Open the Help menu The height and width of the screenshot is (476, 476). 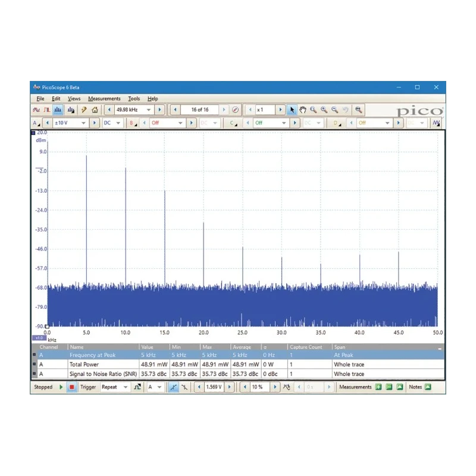[153, 99]
